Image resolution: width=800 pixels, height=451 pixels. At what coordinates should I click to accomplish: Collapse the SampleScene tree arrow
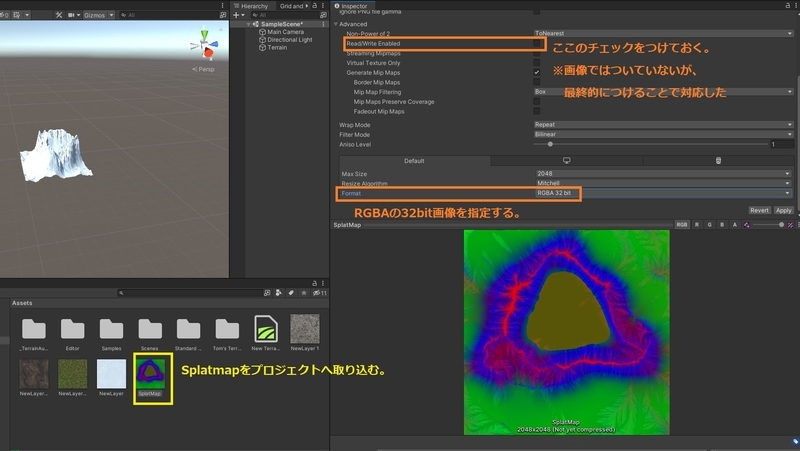248,24
